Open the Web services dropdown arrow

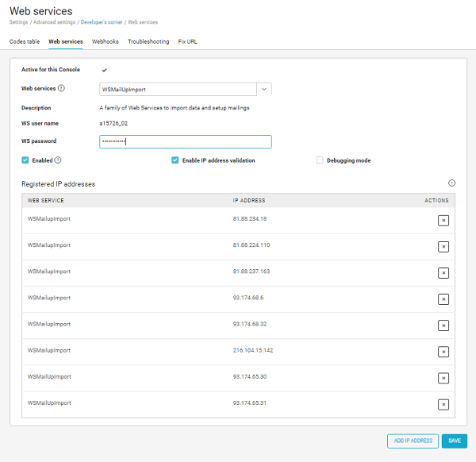click(265, 90)
